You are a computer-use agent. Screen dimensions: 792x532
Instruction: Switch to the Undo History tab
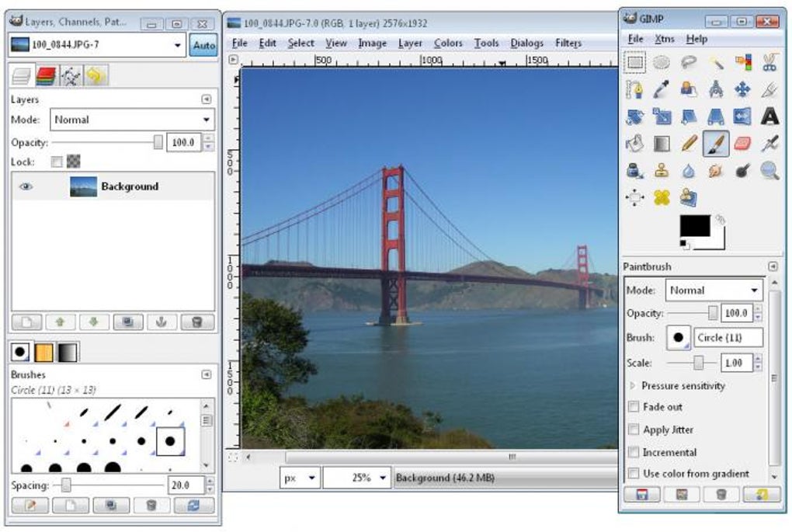[x=96, y=76]
